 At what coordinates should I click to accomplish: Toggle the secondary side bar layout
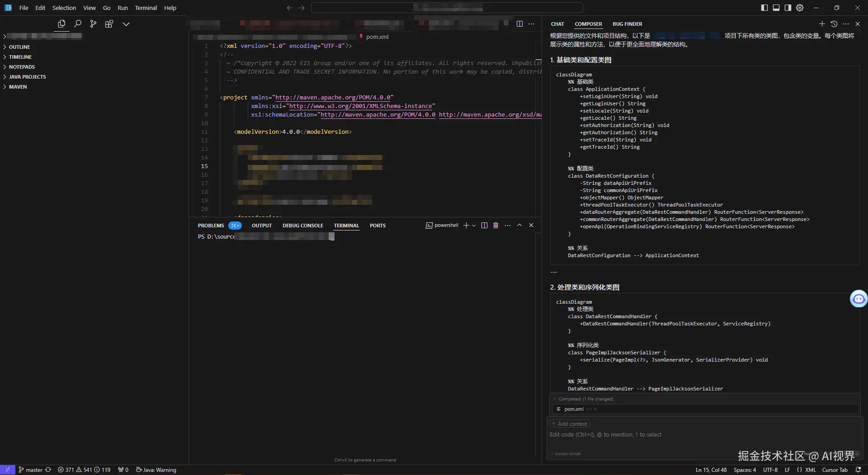(x=788, y=8)
